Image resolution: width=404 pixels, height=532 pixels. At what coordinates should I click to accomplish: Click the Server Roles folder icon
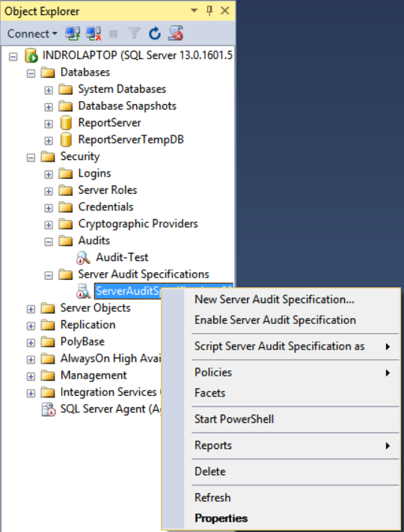coord(66,190)
